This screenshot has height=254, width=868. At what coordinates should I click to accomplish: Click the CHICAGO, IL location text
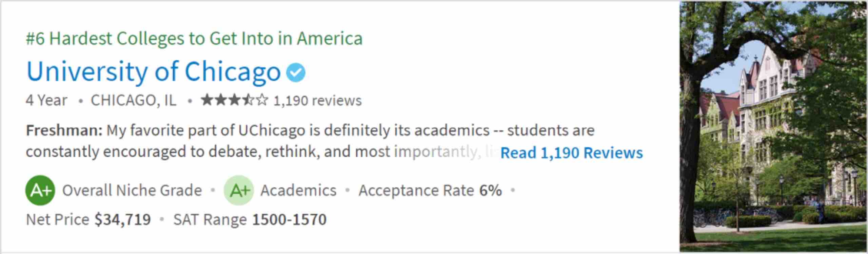coord(133,101)
